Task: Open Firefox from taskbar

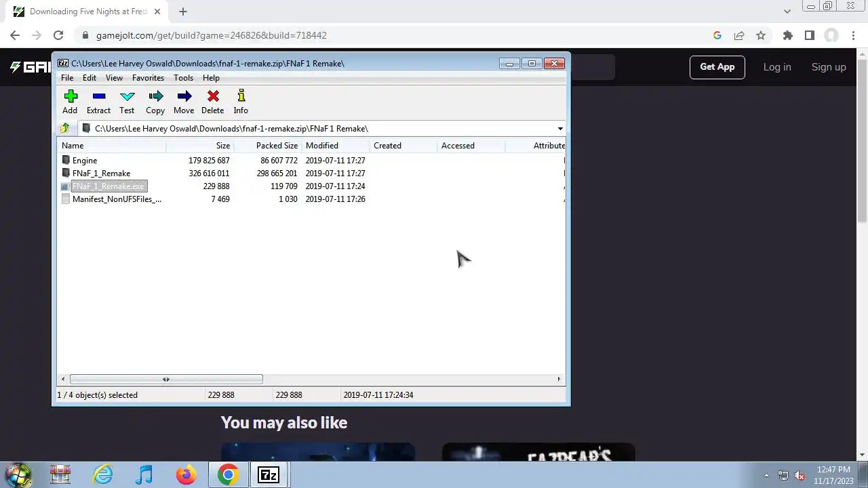Action: coord(186,475)
